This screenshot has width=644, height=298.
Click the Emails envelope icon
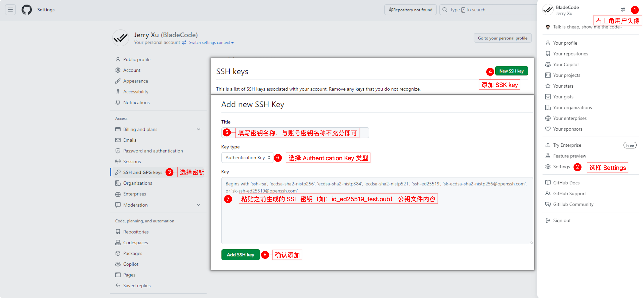pyautogui.click(x=118, y=140)
